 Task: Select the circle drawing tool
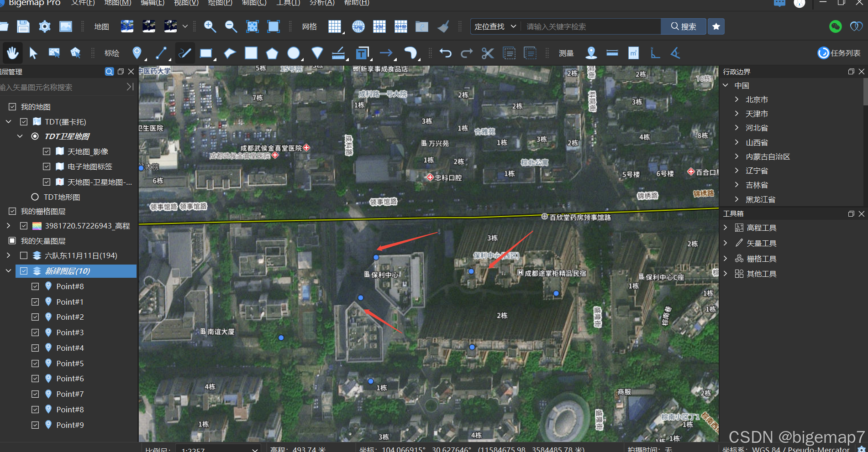click(x=294, y=53)
